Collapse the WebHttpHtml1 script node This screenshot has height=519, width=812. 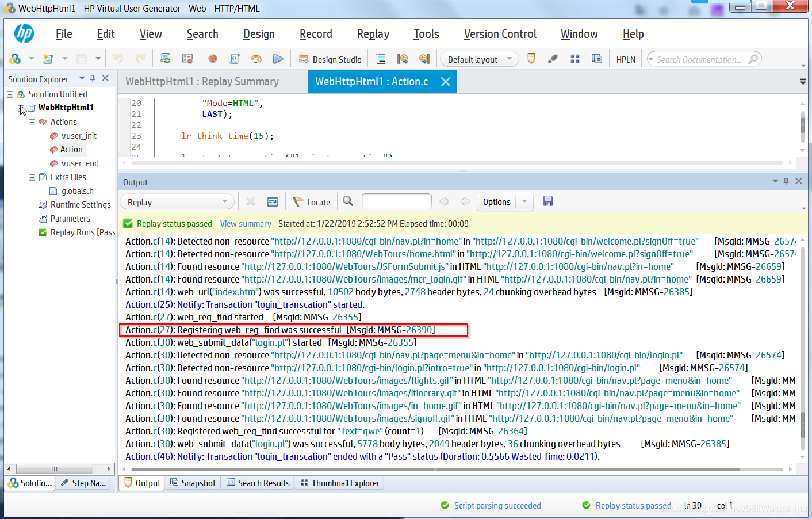pos(21,108)
